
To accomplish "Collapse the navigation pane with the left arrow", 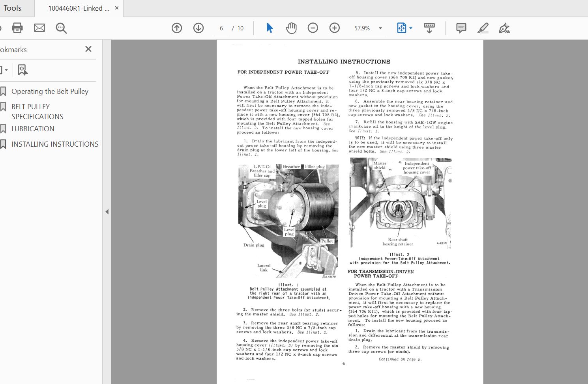I will [x=107, y=212].
